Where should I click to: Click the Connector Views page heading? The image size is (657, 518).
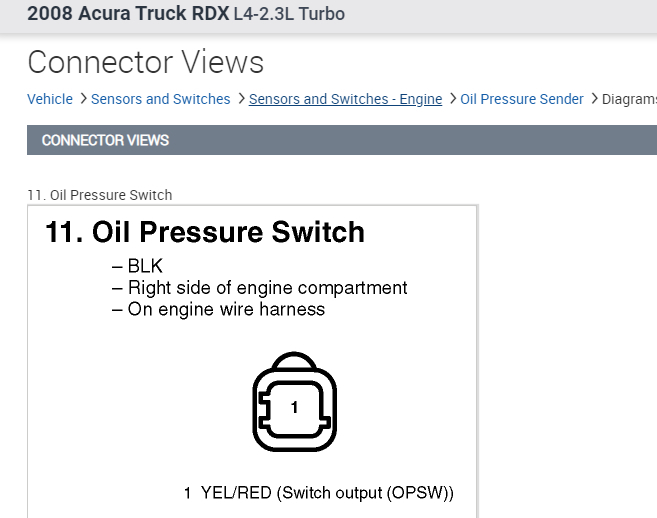coord(146,62)
